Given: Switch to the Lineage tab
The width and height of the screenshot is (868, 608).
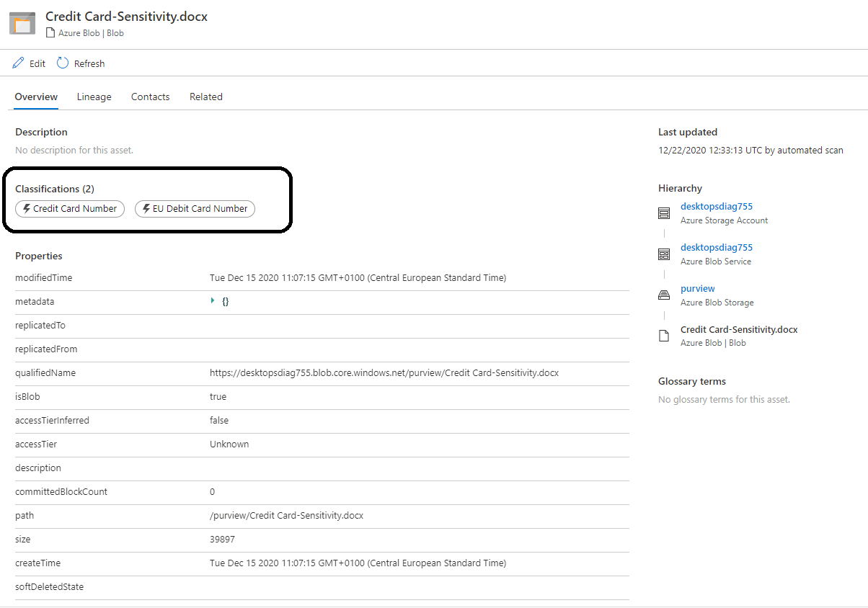Looking at the screenshot, I should (x=94, y=97).
